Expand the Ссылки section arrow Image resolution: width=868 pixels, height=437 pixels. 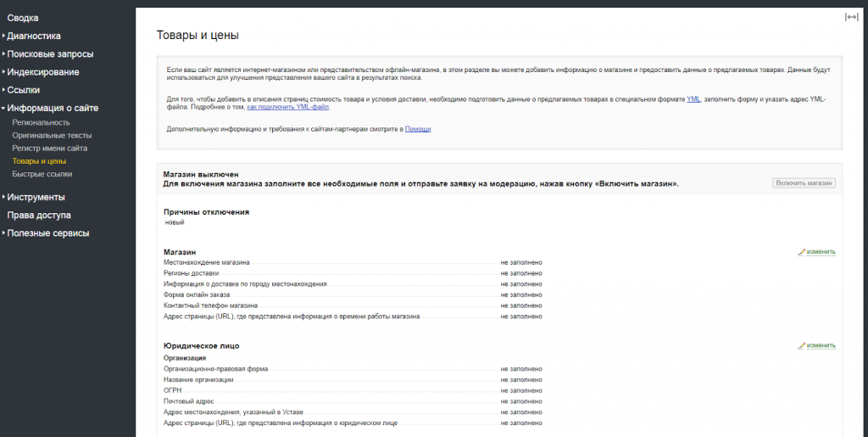point(3,90)
